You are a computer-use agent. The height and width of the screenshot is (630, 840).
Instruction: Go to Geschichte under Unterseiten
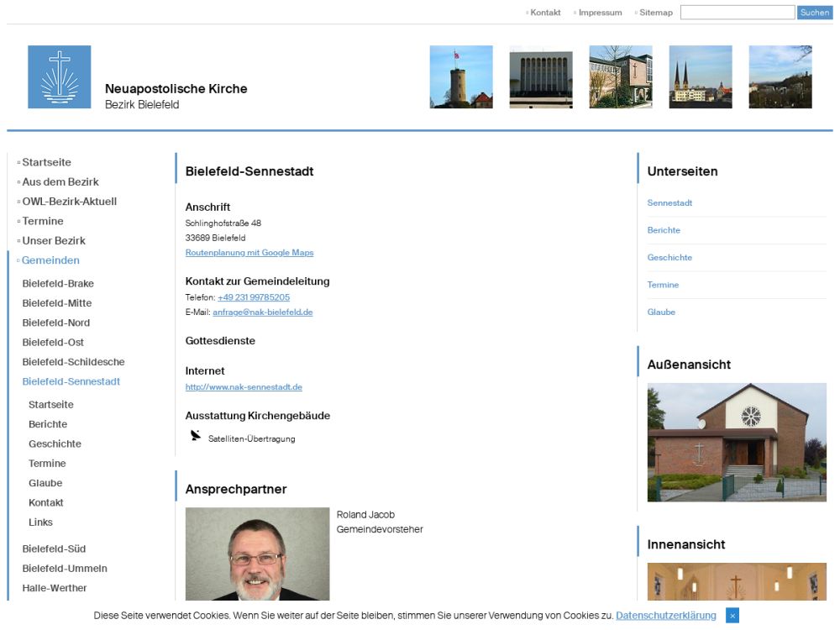(x=669, y=258)
